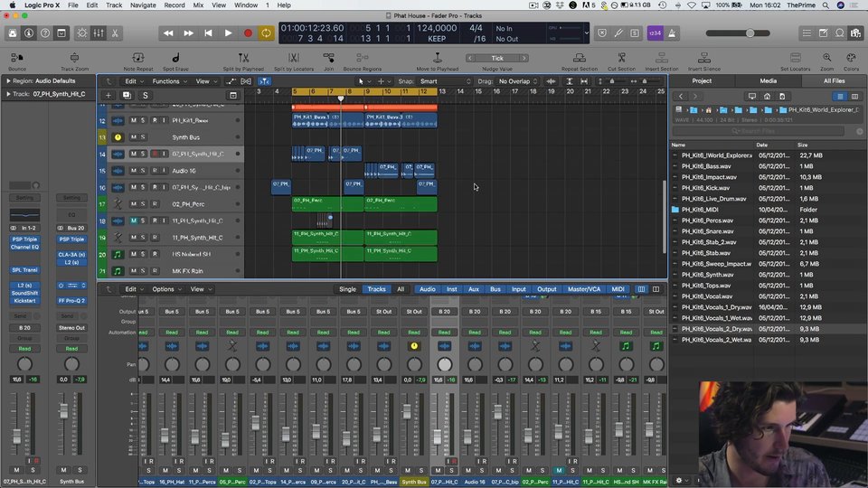
Task: Open the Tracks area View dropdown
Action: (x=206, y=81)
